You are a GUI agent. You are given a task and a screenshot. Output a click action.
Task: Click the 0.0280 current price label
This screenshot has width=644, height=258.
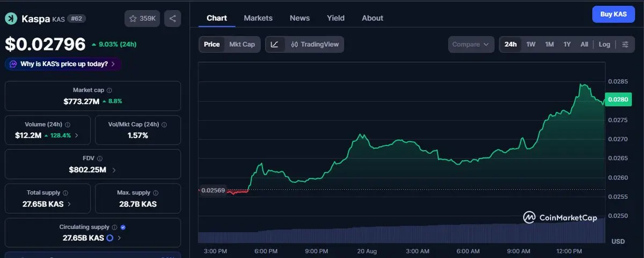(617, 99)
